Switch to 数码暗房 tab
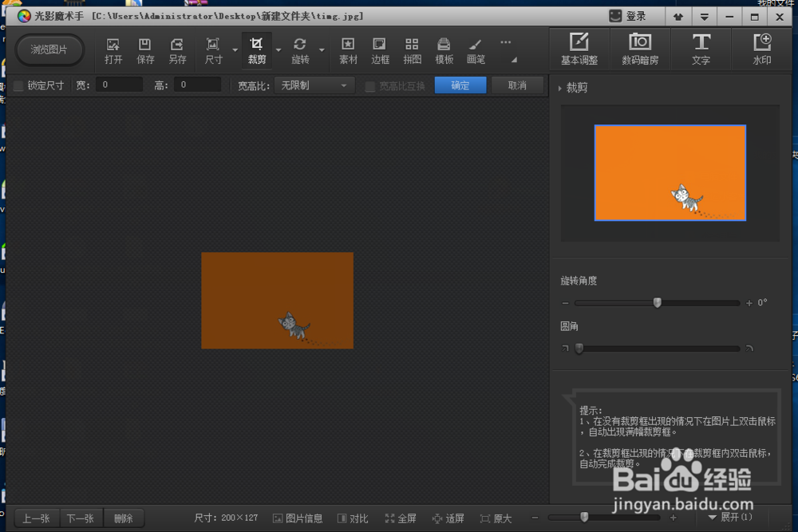798x532 pixels. (640, 49)
